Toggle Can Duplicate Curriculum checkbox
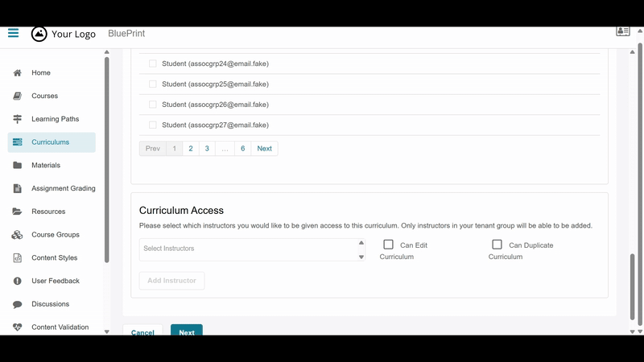Viewport: 644px width, 362px height. 497,245
